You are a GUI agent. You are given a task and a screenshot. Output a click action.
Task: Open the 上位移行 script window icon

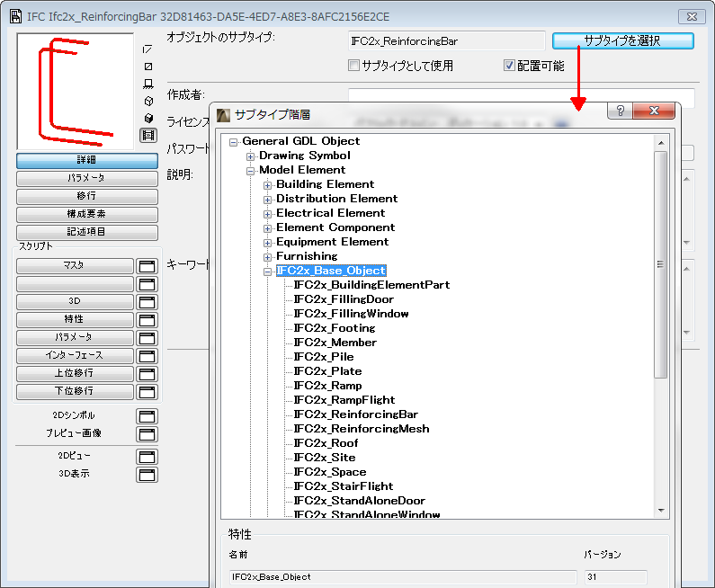click(x=147, y=374)
